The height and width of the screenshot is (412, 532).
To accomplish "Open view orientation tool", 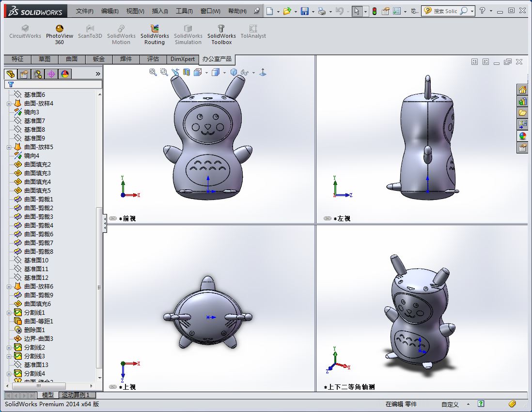I will pos(198,72).
